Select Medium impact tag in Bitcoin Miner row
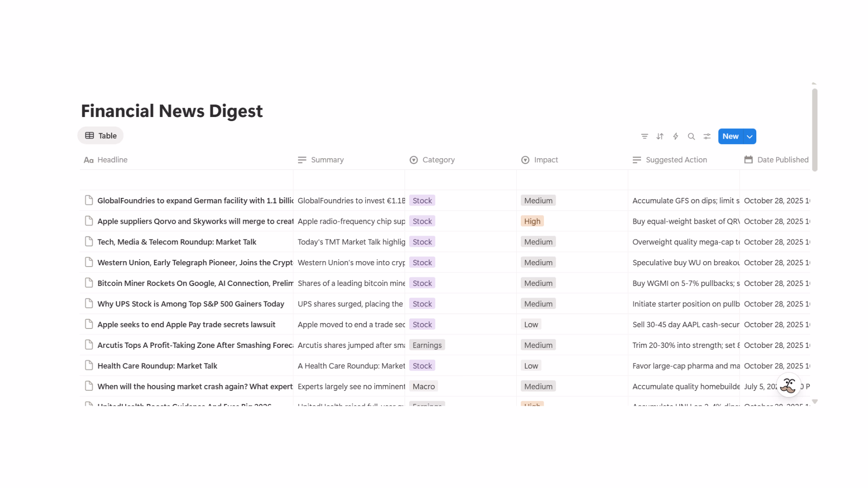The image size is (868, 488). point(538,283)
